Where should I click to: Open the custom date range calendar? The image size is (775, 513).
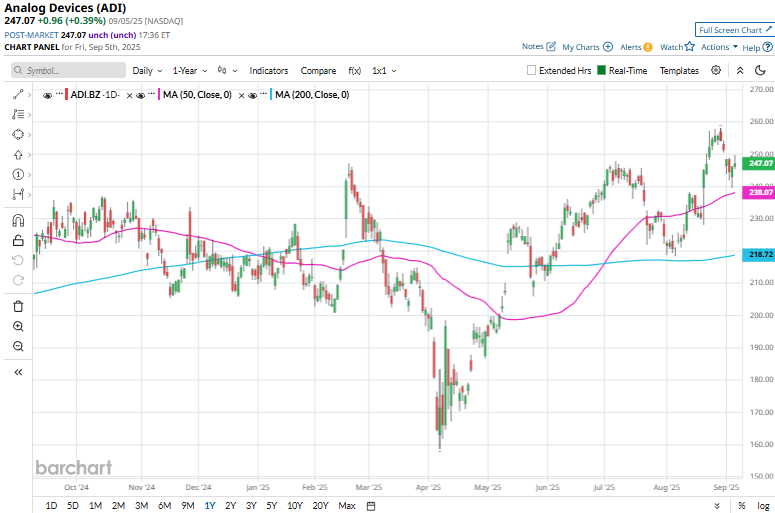pos(371,506)
